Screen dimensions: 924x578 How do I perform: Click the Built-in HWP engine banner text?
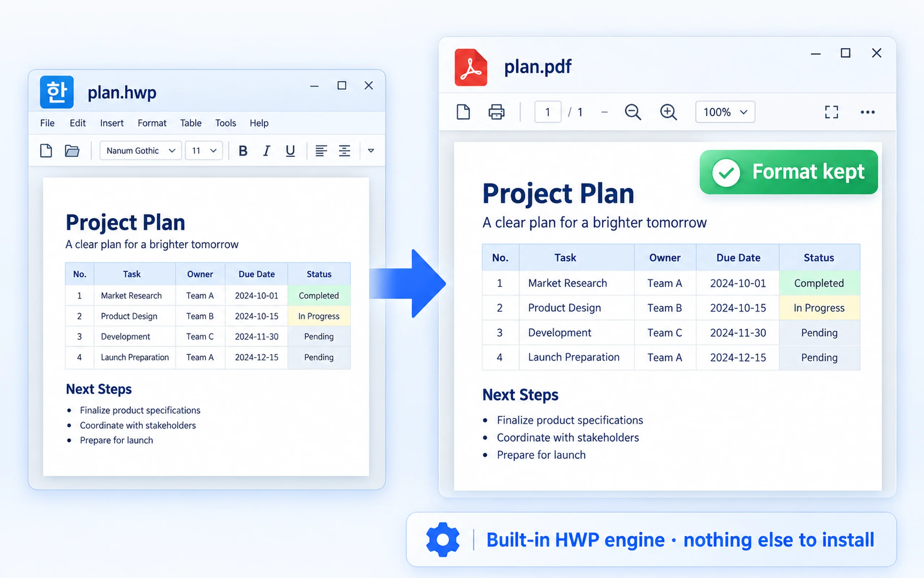click(680, 540)
